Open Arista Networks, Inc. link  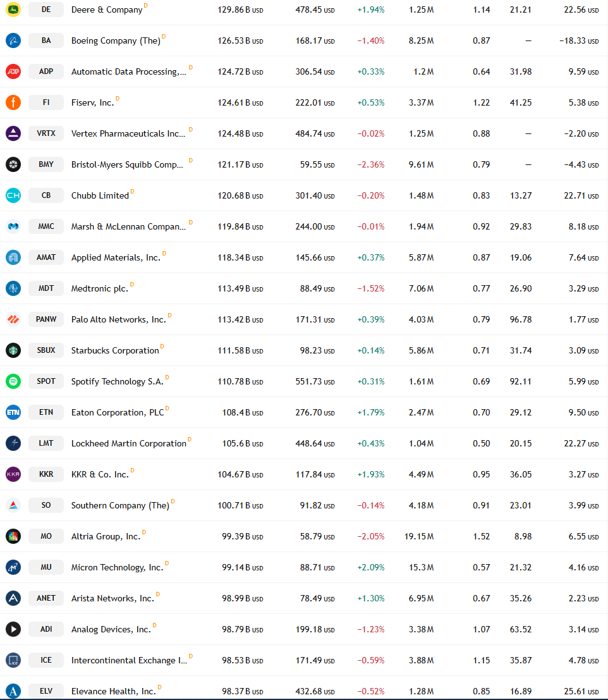coord(112,598)
